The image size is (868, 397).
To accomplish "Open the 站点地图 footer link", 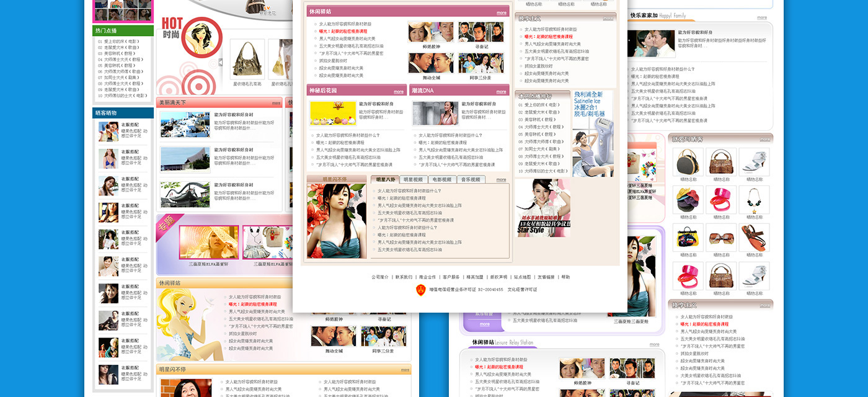I will point(523,277).
